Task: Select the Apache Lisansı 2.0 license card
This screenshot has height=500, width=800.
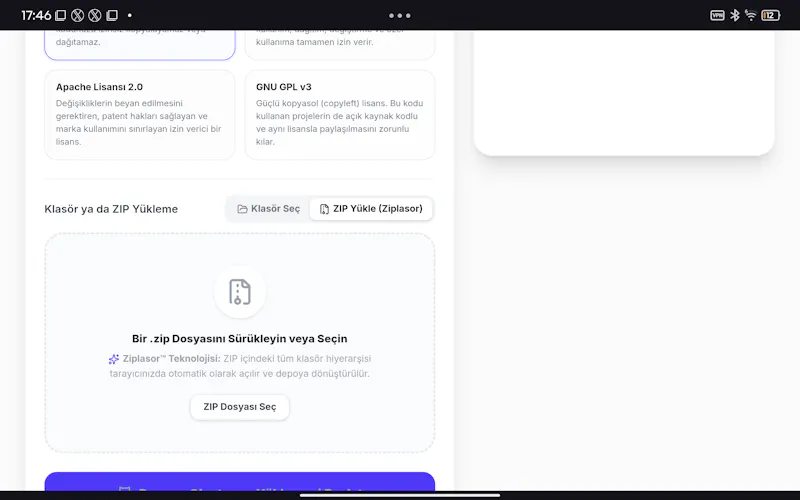Action: pyautogui.click(x=140, y=115)
